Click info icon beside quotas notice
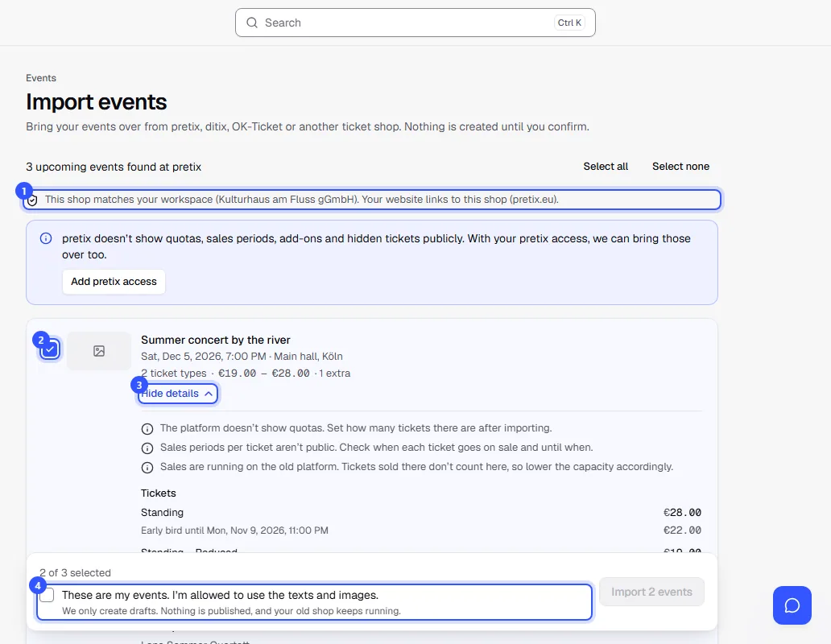Viewport: 831px width, 644px height. pyautogui.click(x=147, y=429)
